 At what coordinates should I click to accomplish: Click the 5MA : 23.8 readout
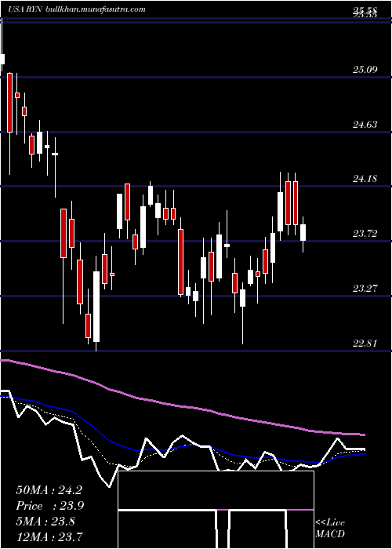[45, 522]
